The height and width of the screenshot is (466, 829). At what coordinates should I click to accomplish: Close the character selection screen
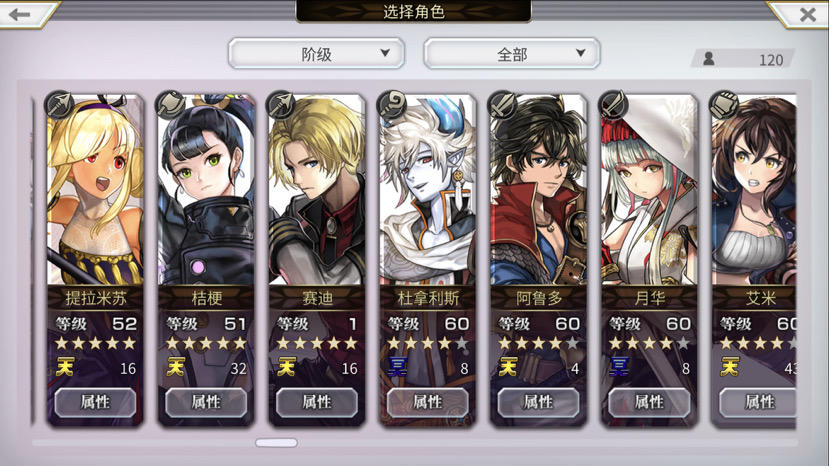pos(807,14)
